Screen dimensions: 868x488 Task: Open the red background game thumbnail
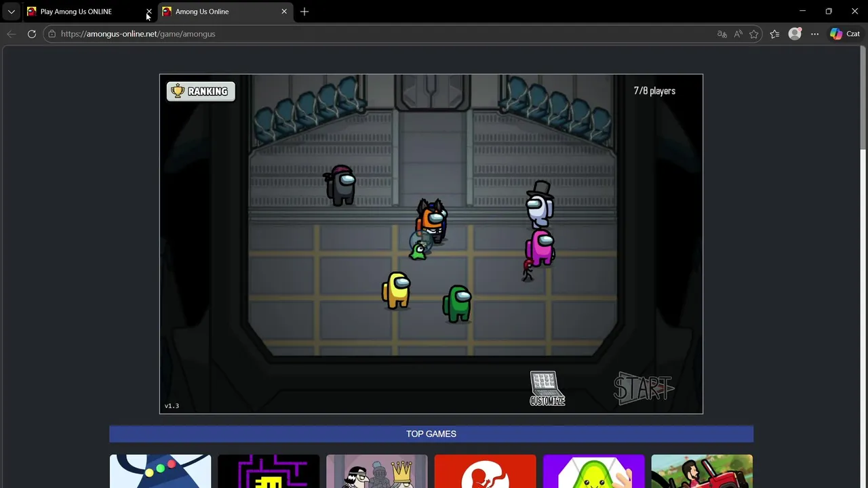pyautogui.click(x=485, y=471)
